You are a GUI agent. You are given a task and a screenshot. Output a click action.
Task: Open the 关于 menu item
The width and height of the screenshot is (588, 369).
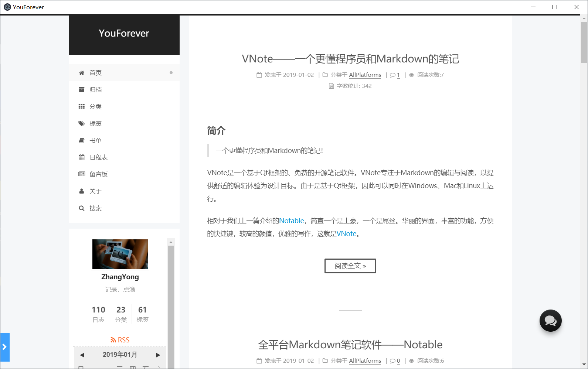pos(124,191)
